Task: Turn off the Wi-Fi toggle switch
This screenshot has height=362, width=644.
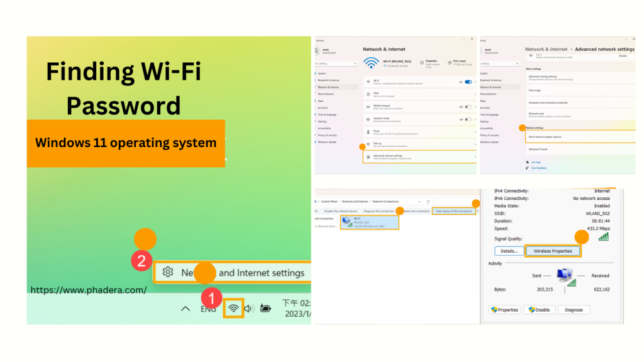Action: click(x=468, y=82)
